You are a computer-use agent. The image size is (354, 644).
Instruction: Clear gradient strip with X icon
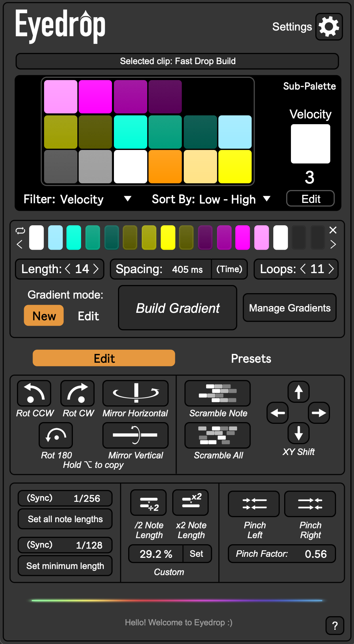pyautogui.click(x=333, y=230)
